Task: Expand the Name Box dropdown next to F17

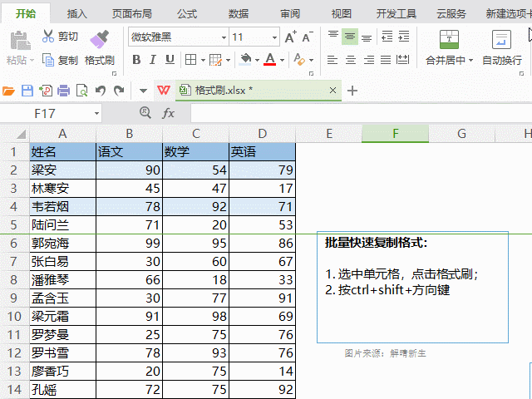Action: pos(96,113)
